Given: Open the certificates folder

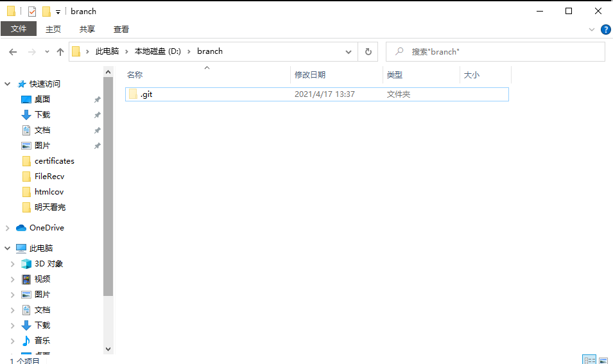Looking at the screenshot, I should [55, 161].
